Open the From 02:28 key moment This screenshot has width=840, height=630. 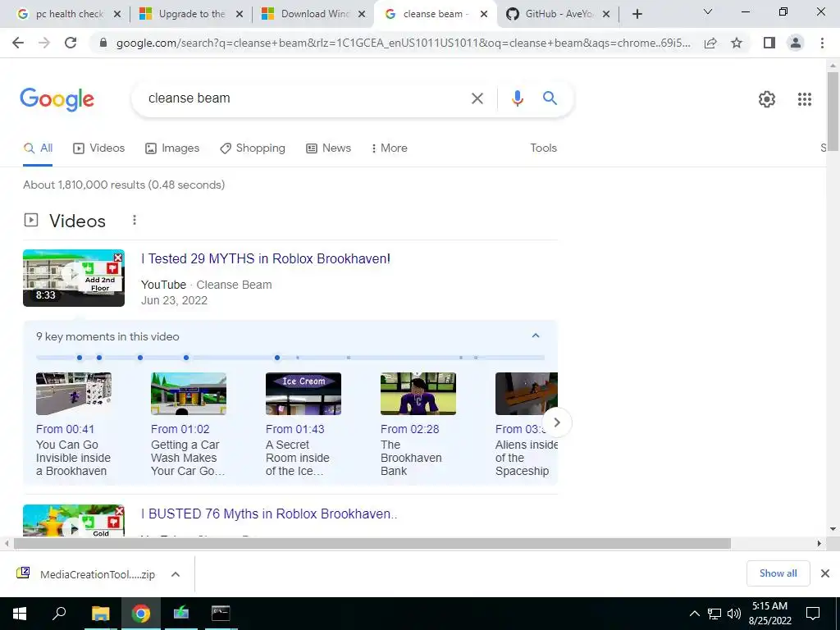(x=410, y=429)
